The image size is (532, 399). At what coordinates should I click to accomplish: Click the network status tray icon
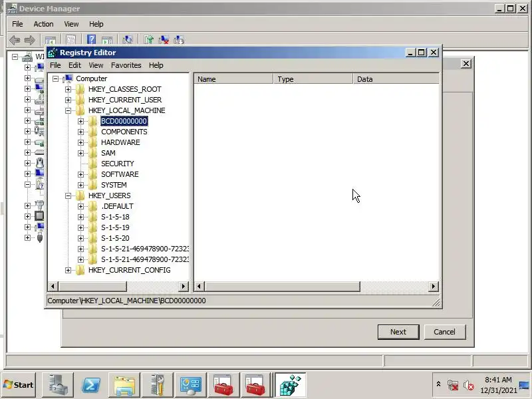453,385
